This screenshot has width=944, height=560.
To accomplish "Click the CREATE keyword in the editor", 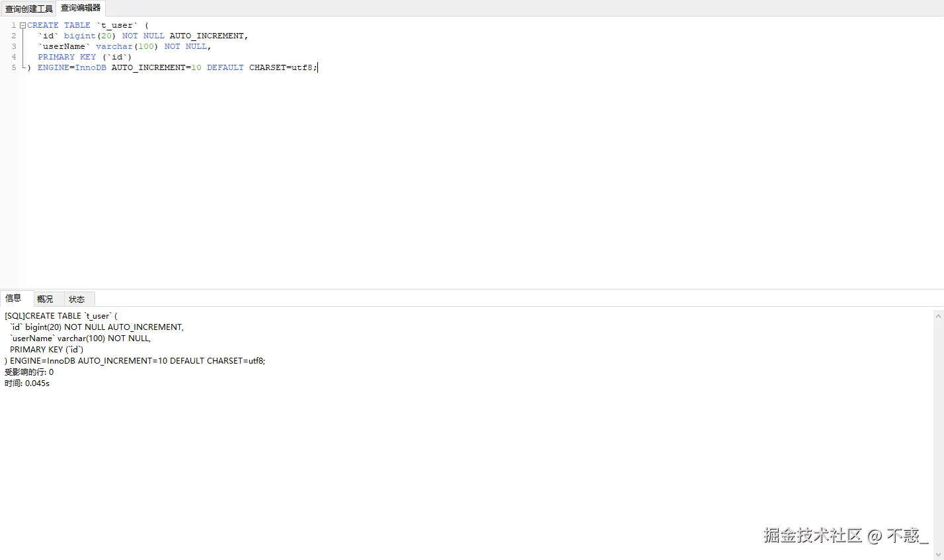I will 43,25.
